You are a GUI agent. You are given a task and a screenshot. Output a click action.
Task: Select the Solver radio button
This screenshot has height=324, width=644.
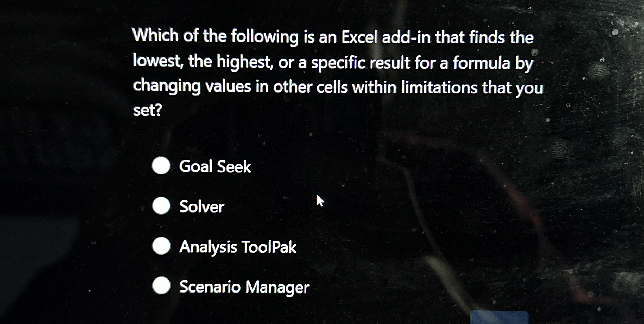pos(161,206)
